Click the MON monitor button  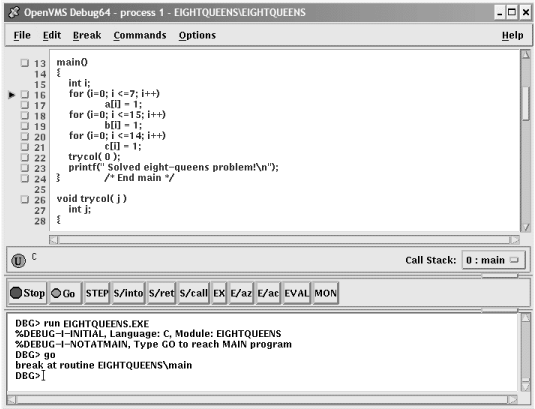[x=326, y=293]
